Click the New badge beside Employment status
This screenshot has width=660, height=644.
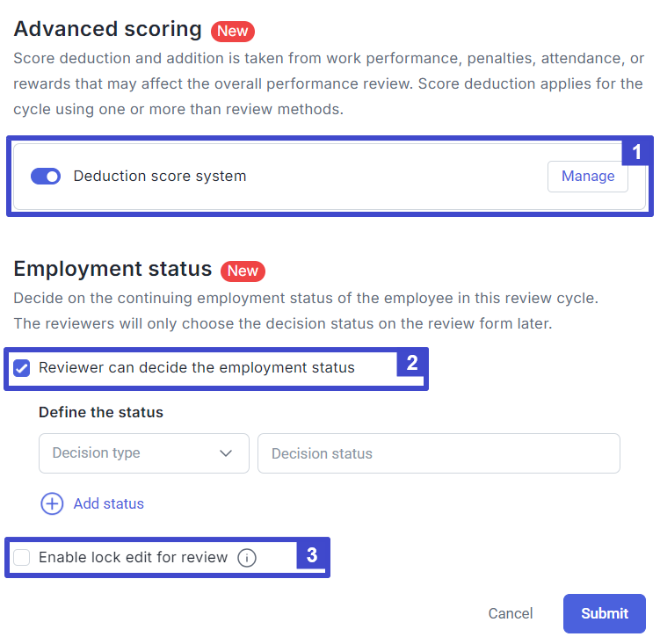point(243,271)
